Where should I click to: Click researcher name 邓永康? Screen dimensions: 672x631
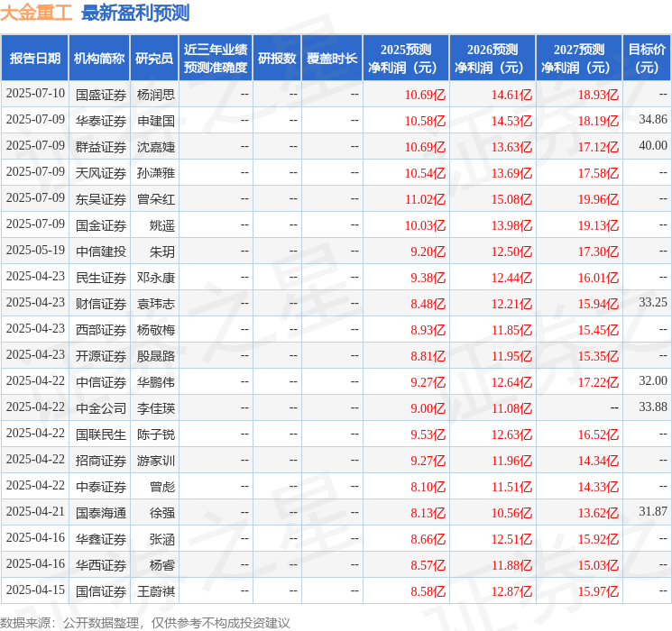pyautogui.click(x=155, y=278)
